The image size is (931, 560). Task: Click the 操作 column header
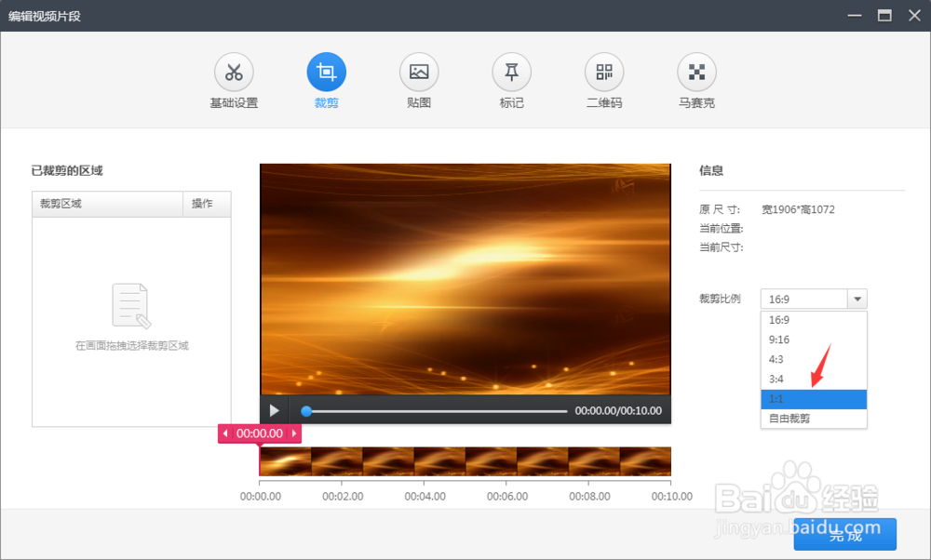pos(207,204)
